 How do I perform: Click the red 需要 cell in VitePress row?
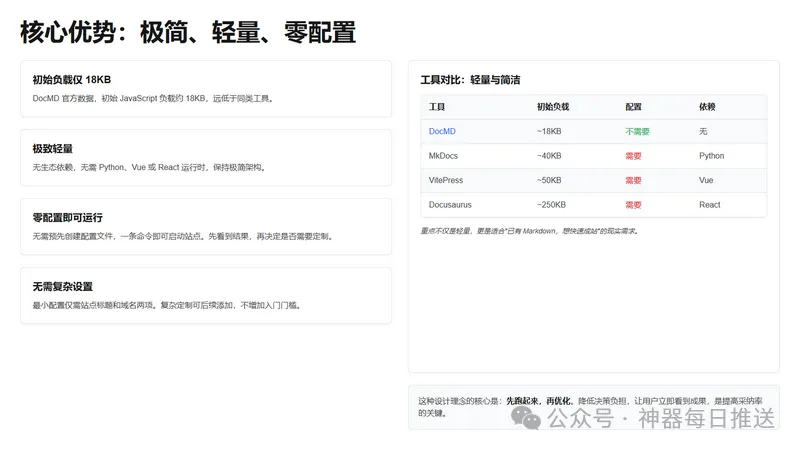[633, 180]
